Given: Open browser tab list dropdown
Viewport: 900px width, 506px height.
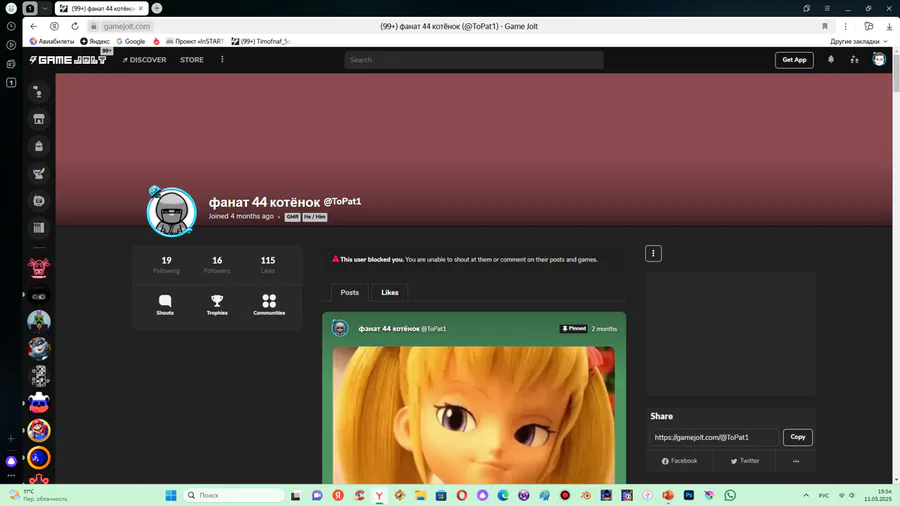Looking at the screenshot, I should point(45,9).
